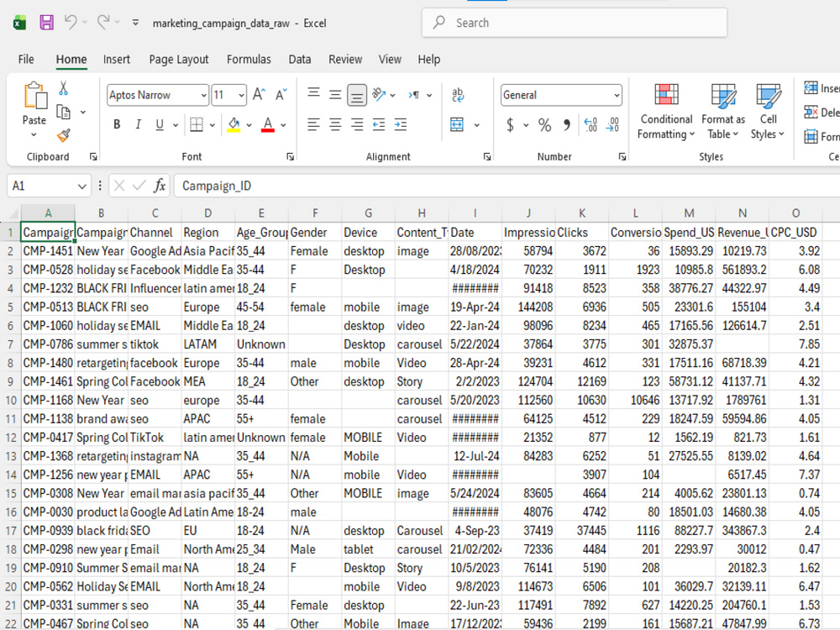This screenshot has height=630, width=840.
Task: Open fill color dropdown arrow
Action: click(x=249, y=125)
